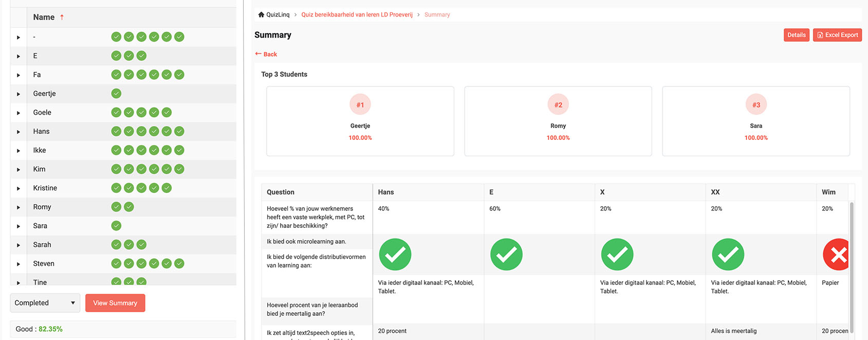Click the green checkmark next to Geertje

(x=116, y=93)
